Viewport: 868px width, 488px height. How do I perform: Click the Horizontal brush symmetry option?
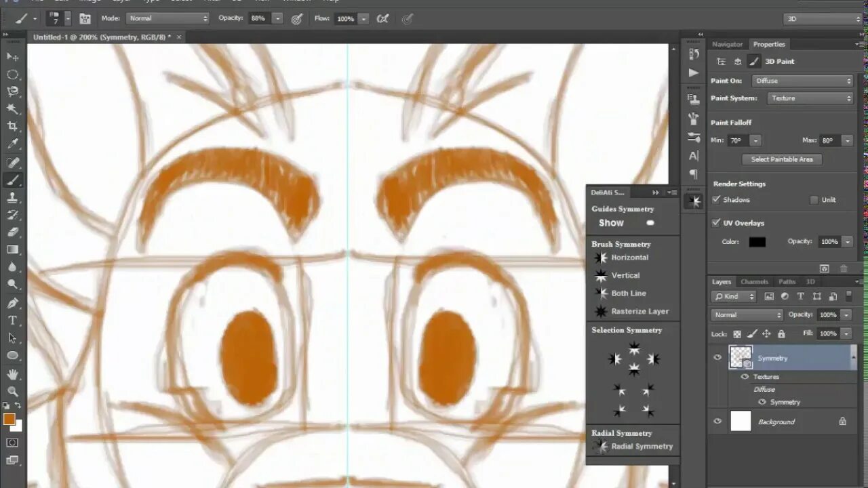point(622,258)
